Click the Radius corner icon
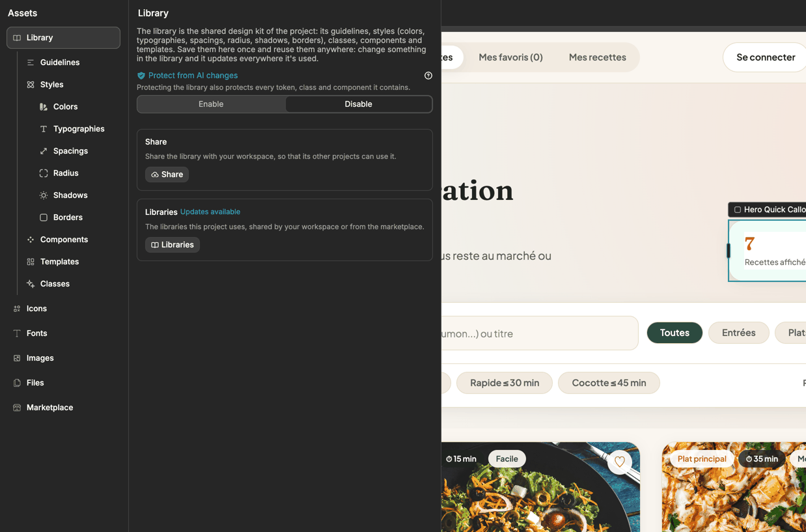 (44, 173)
